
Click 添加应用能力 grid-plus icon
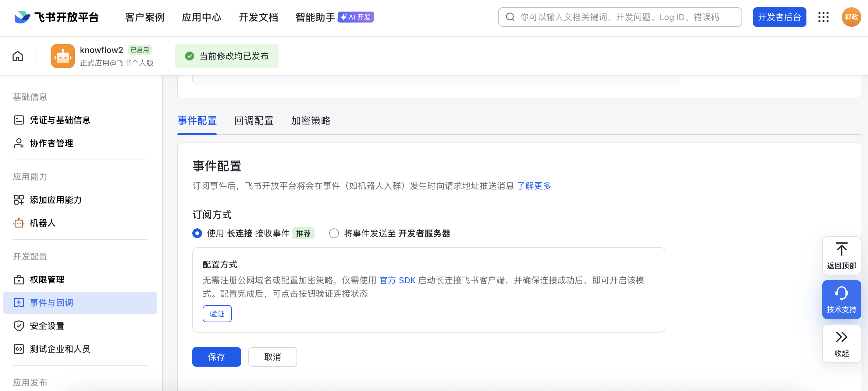(x=19, y=200)
